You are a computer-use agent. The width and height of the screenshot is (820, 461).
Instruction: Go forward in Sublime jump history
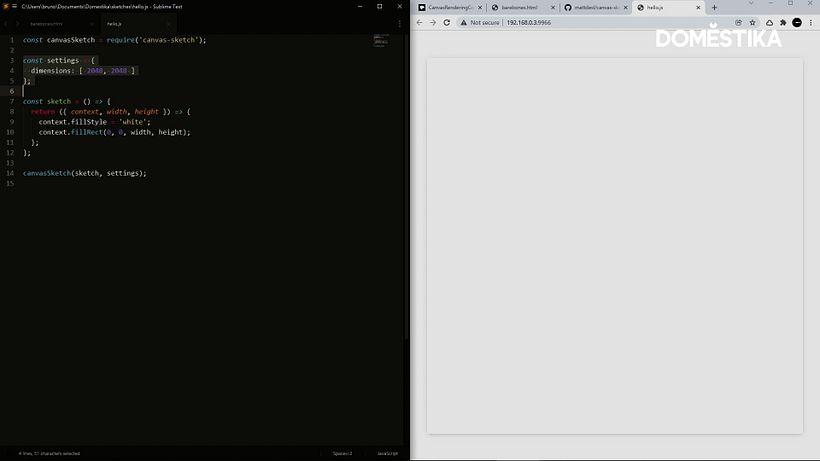click(x=17, y=24)
